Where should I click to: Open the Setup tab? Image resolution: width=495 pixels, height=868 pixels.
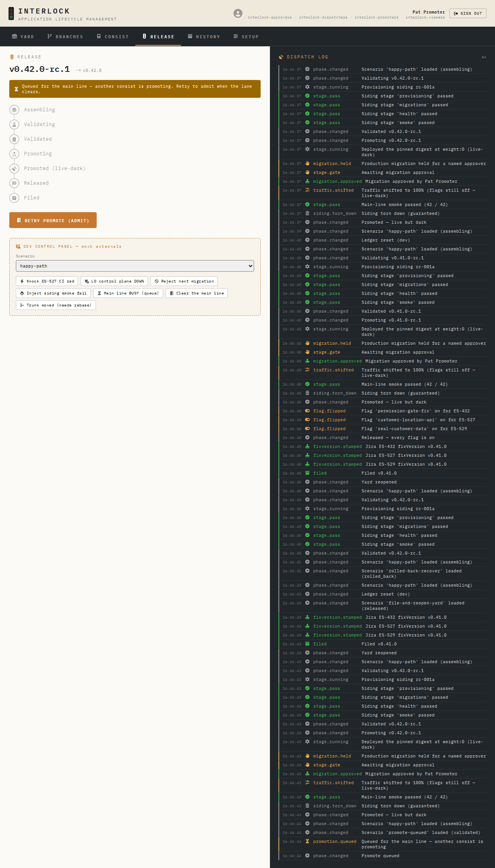pyautogui.click(x=246, y=37)
